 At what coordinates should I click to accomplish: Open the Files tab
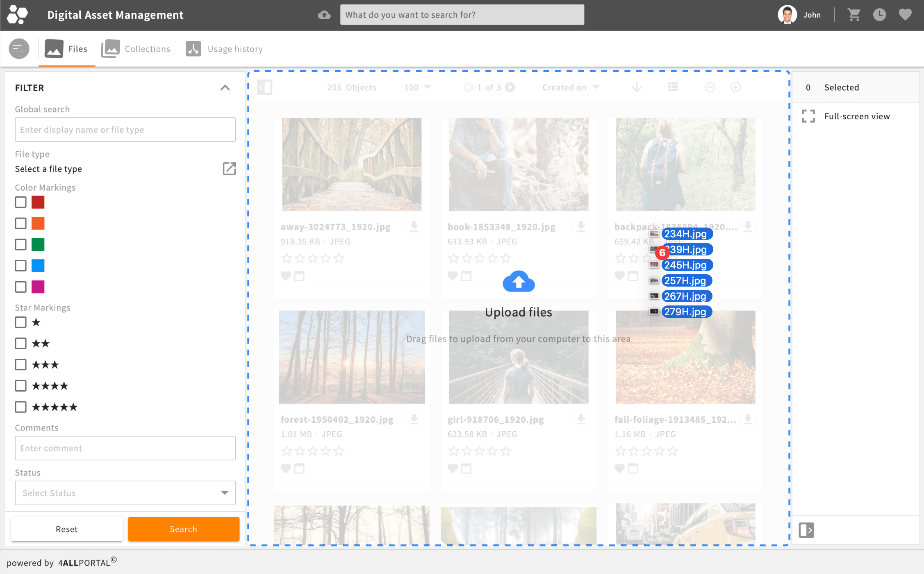67,49
